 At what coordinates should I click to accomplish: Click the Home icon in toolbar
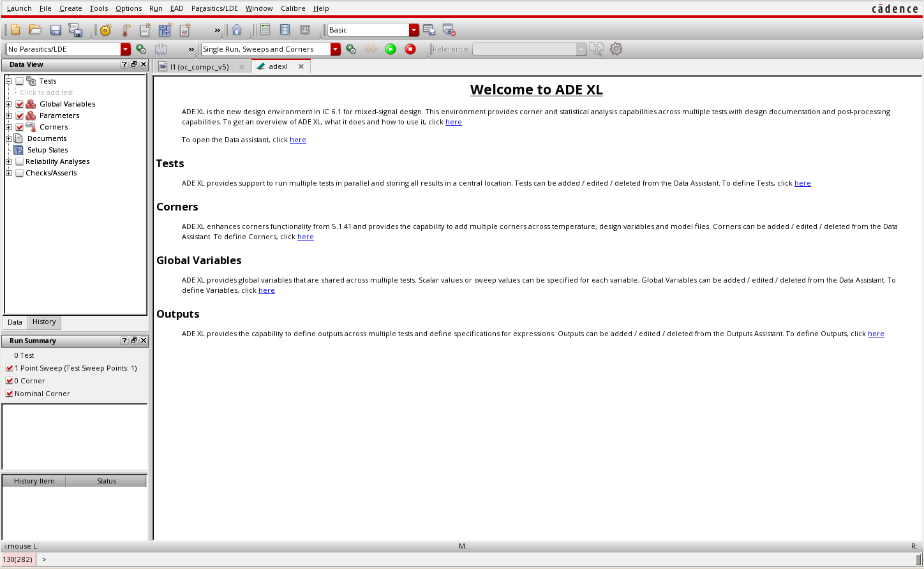tap(237, 30)
